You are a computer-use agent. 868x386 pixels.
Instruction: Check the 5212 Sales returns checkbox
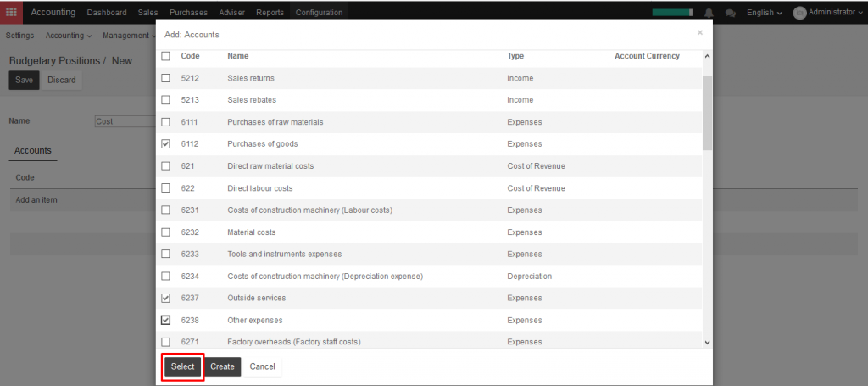point(165,78)
